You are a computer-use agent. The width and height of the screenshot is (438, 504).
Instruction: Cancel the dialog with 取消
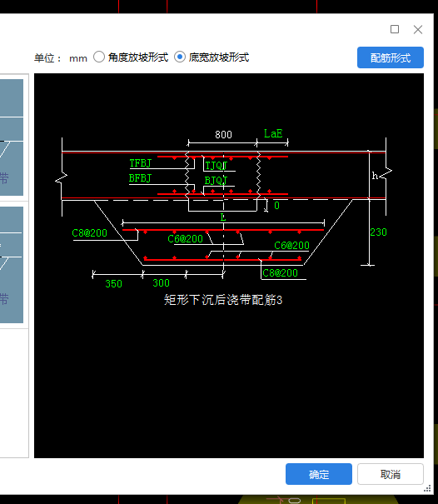[390, 474]
